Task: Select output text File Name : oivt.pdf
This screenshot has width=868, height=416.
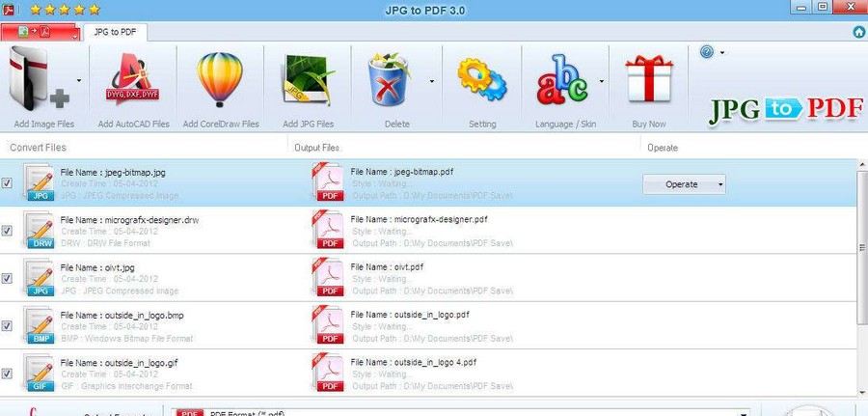Action: point(388,267)
